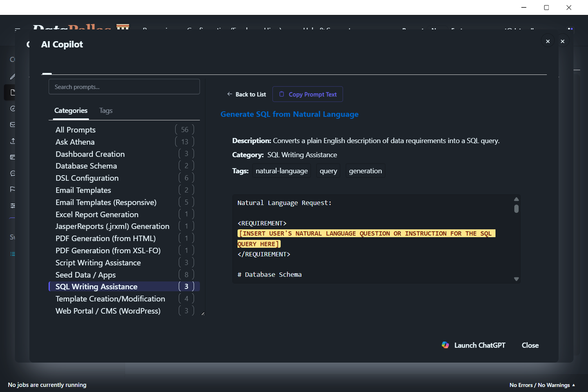Image resolution: width=588 pixels, height=392 pixels.
Task: Select the JasperReports (.jrxml) Generation category
Action: (124, 226)
